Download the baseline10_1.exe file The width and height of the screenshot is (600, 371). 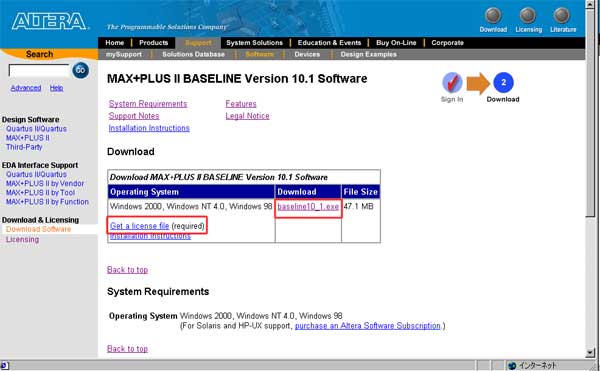pyautogui.click(x=308, y=207)
